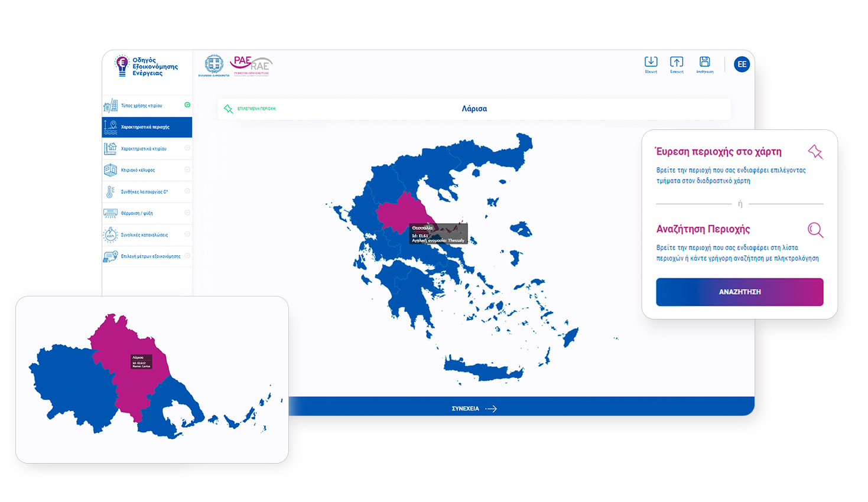
Task: Click the Εισαγωγή (import) icon
Action: (x=678, y=63)
